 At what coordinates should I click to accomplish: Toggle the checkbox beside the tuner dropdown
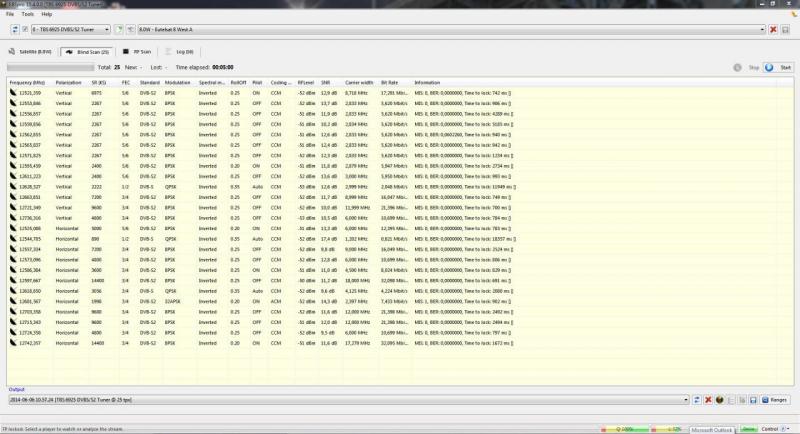[24, 30]
